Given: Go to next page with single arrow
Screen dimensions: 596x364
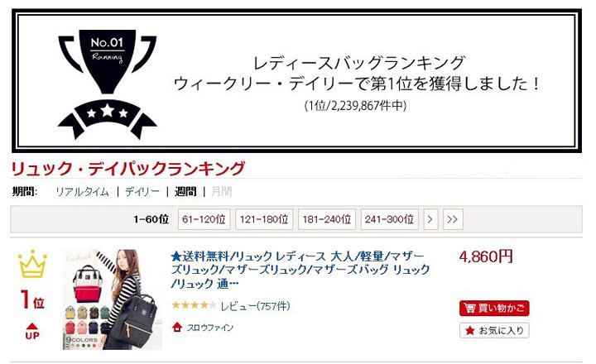Looking at the screenshot, I should [430, 219].
